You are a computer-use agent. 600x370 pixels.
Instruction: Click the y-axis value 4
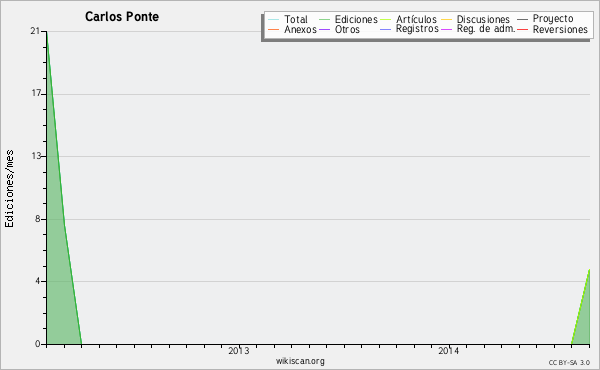(38, 281)
